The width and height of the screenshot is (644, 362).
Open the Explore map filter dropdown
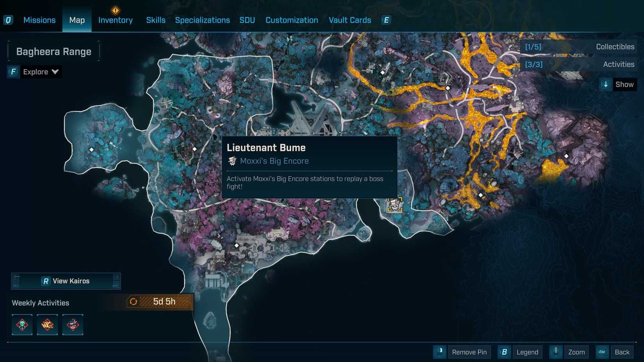tap(35, 72)
